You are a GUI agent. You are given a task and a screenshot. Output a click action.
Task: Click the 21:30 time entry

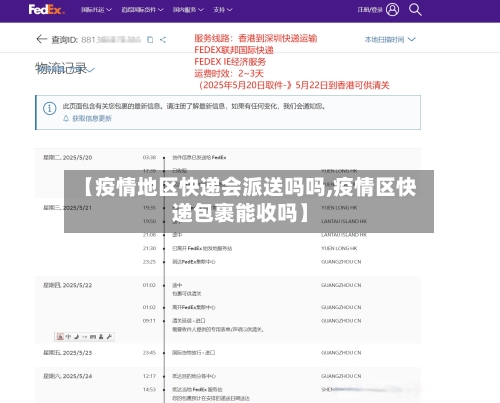click(x=149, y=248)
